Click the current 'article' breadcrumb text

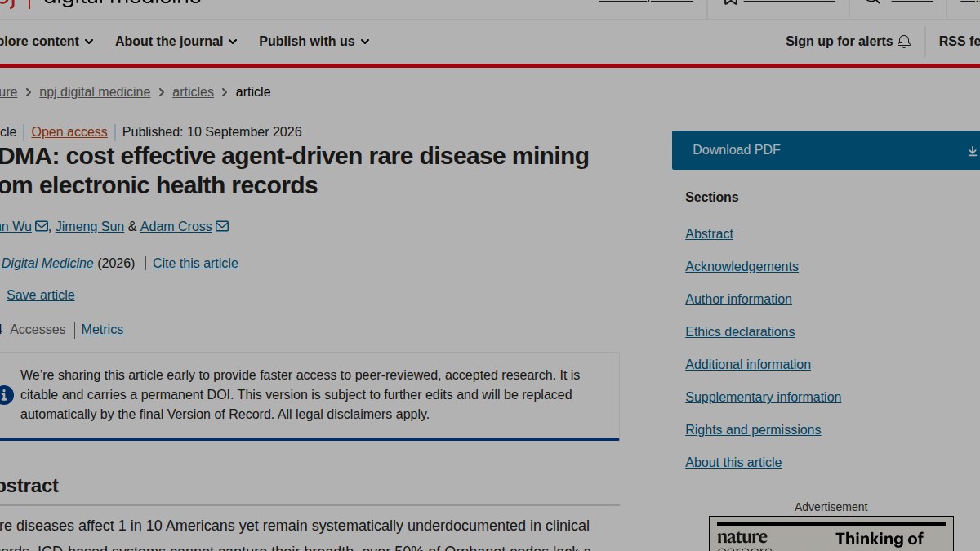pos(253,92)
